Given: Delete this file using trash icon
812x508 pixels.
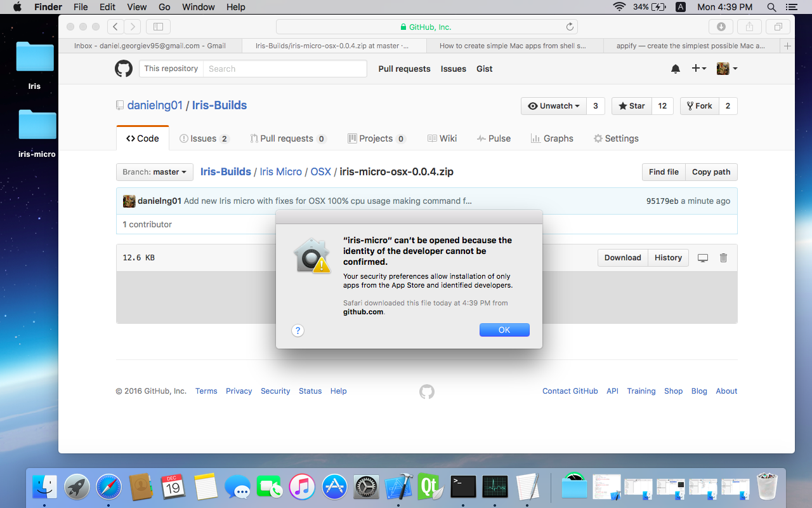Looking at the screenshot, I should 723,258.
